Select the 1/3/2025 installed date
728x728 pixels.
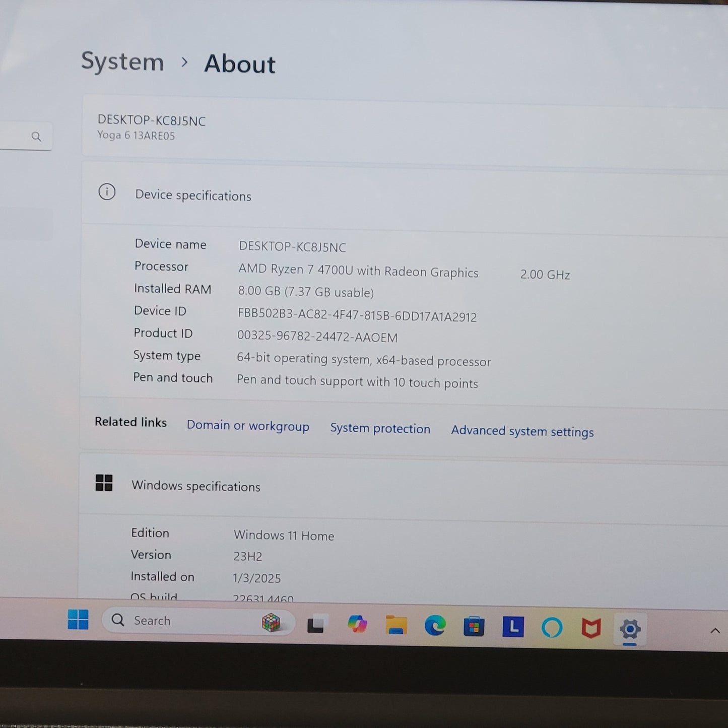[x=256, y=578]
